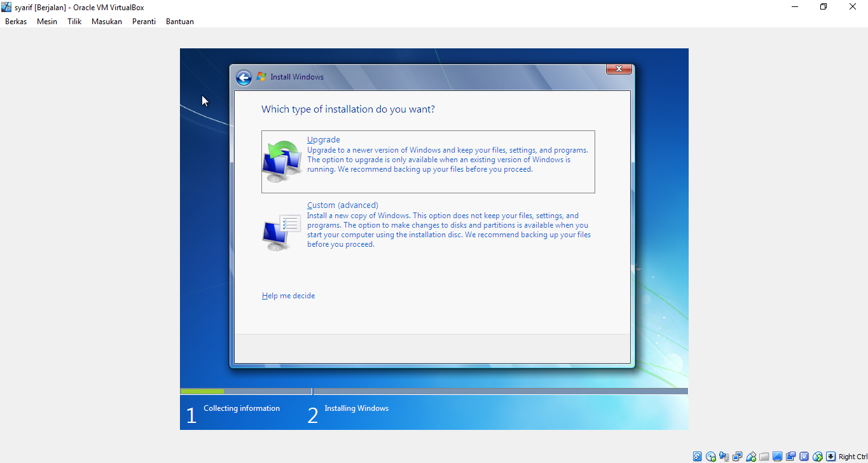Open the Help me decide link
Viewport: 868px width, 463px height.
tap(288, 296)
